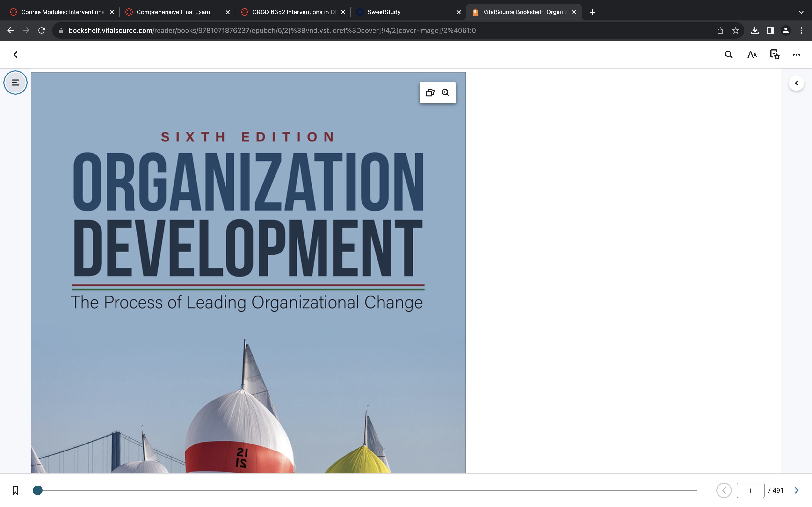Click the reading progress slider handle
Screen dimensions: 812x507
pos(38,490)
